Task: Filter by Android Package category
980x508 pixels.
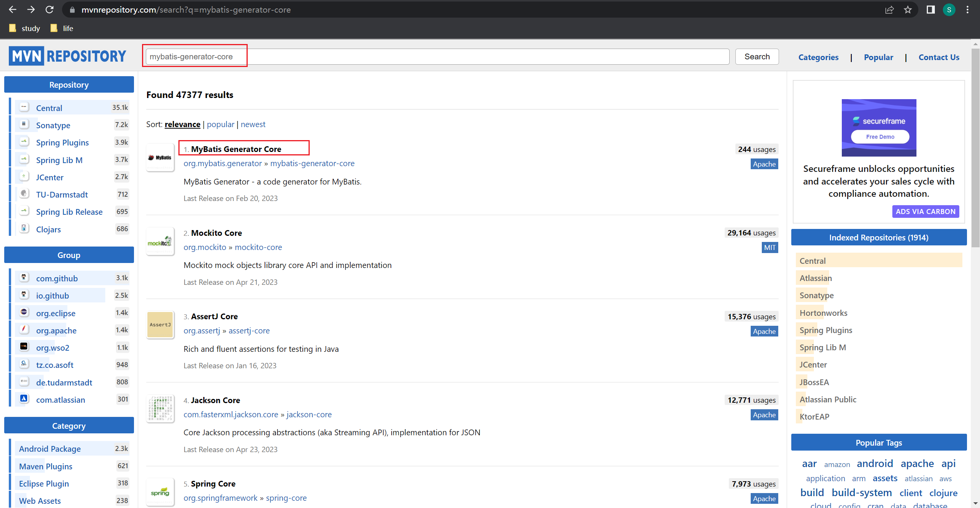Action: 50,449
